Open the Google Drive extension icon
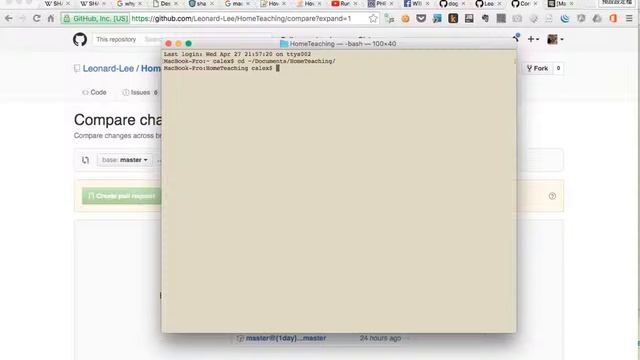Screen dimensions: 640x360 point(597,18)
